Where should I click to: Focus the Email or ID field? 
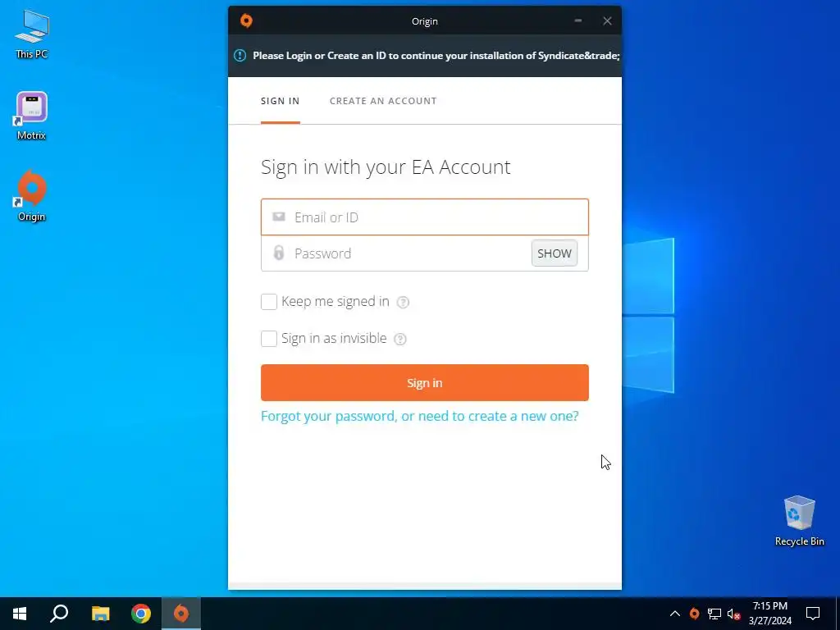425,217
